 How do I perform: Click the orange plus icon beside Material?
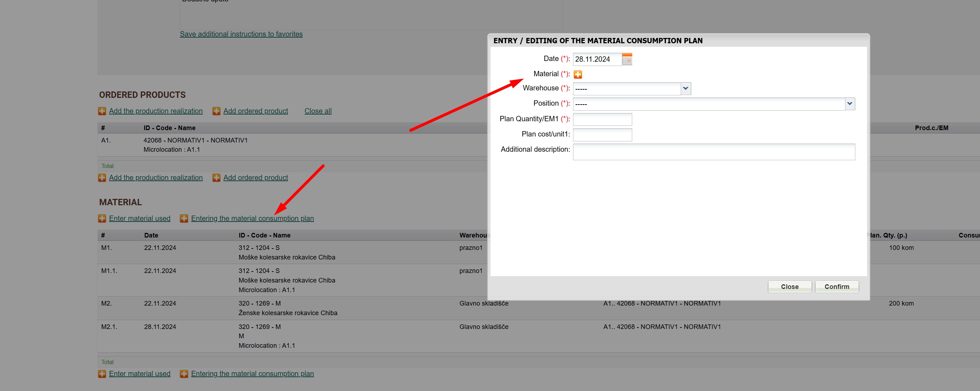tap(578, 74)
